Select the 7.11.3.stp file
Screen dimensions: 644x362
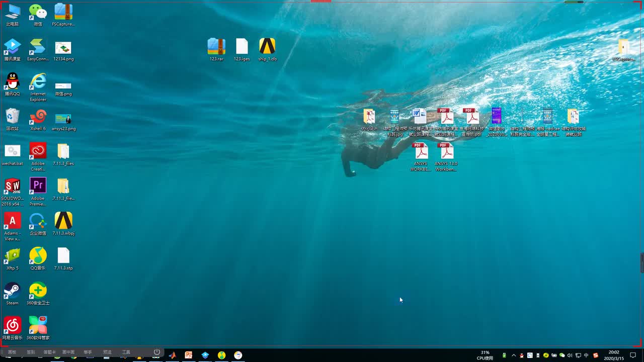[x=63, y=259]
